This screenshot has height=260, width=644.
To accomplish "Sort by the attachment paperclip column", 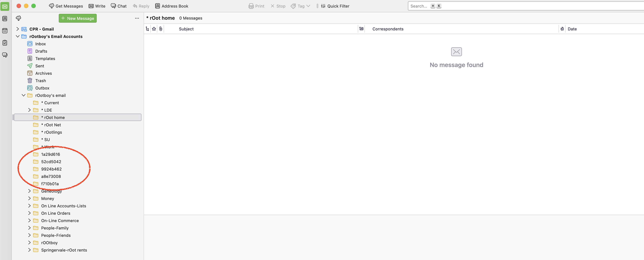I will [x=161, y=29].
